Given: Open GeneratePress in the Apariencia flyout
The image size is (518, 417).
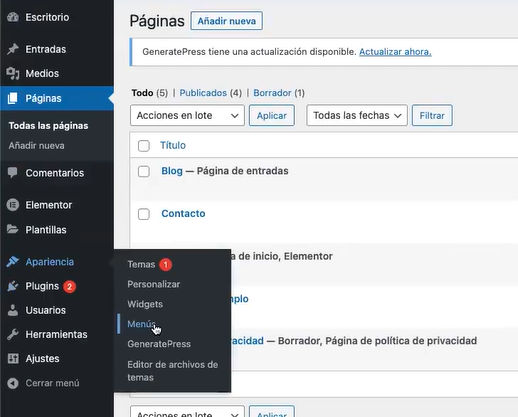Looking at the screenshot, I should tap(159, 344).
